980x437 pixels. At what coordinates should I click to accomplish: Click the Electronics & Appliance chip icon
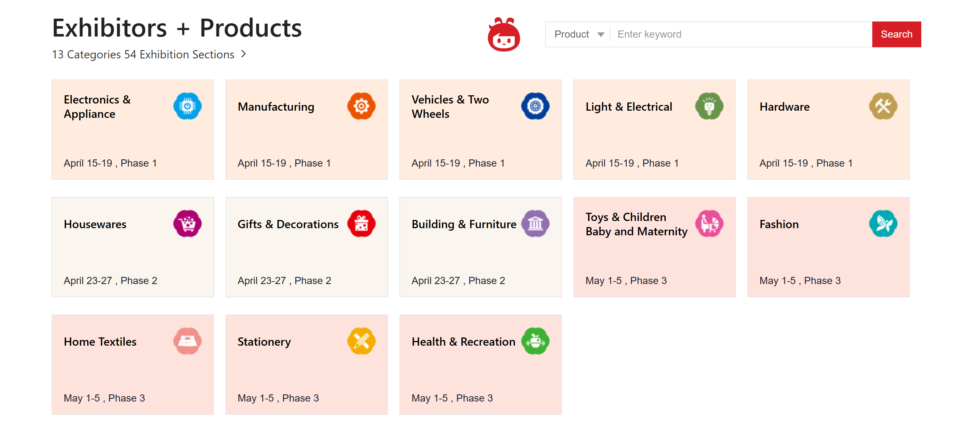(x=187, y=106)
